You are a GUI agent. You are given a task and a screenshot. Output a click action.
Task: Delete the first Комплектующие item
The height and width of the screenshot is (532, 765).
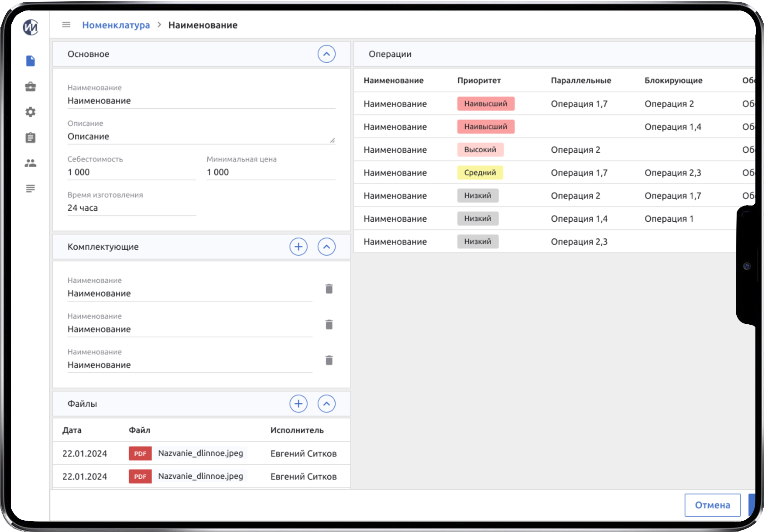329,289
